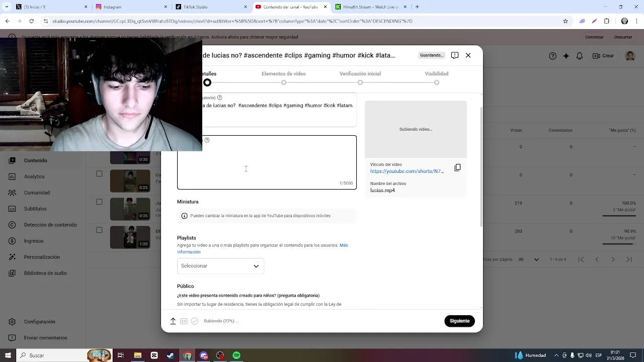The height and width of the screenshot is (362, 644).
Task: Open File Explorer from the taskbar
Action: click(137, 355)
